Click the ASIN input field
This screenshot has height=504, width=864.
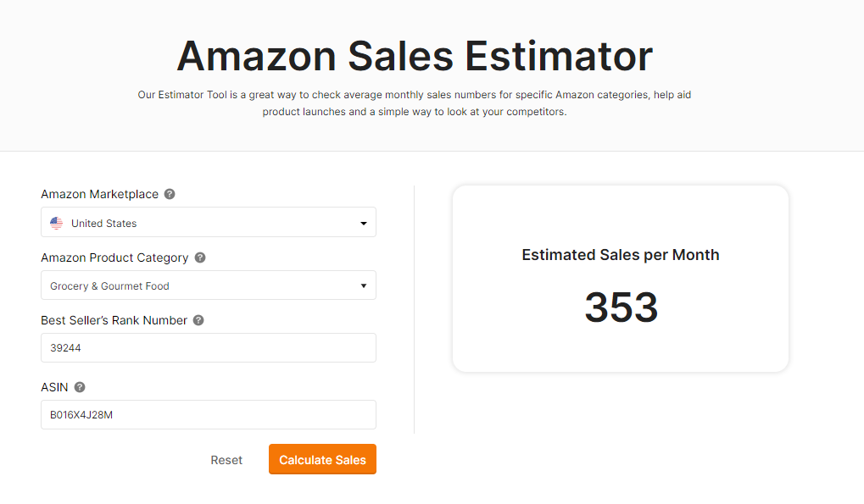(x=209, y=415)
